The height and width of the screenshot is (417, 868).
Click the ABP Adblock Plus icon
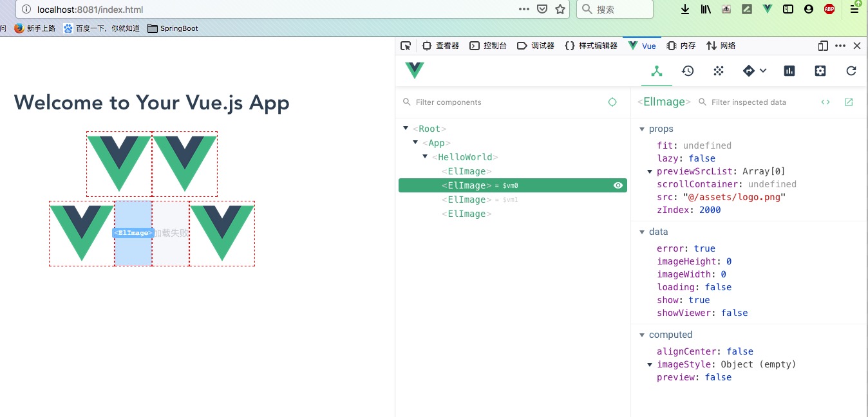(829, 9)
